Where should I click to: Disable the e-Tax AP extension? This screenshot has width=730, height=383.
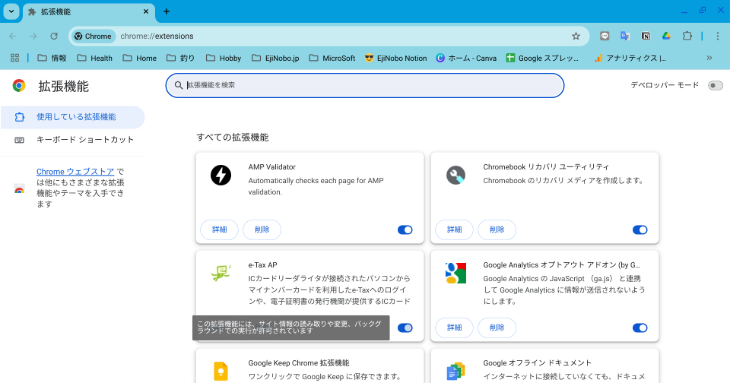tap(405, 328)
